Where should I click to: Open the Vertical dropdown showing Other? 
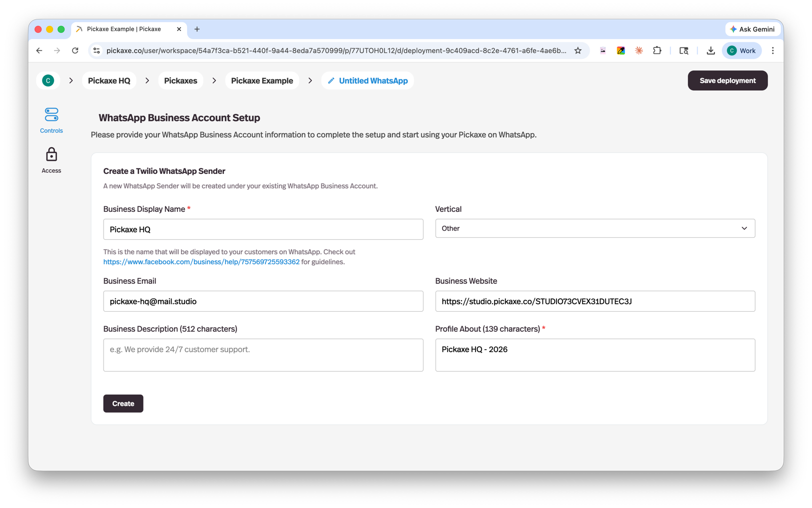[594, 228]
